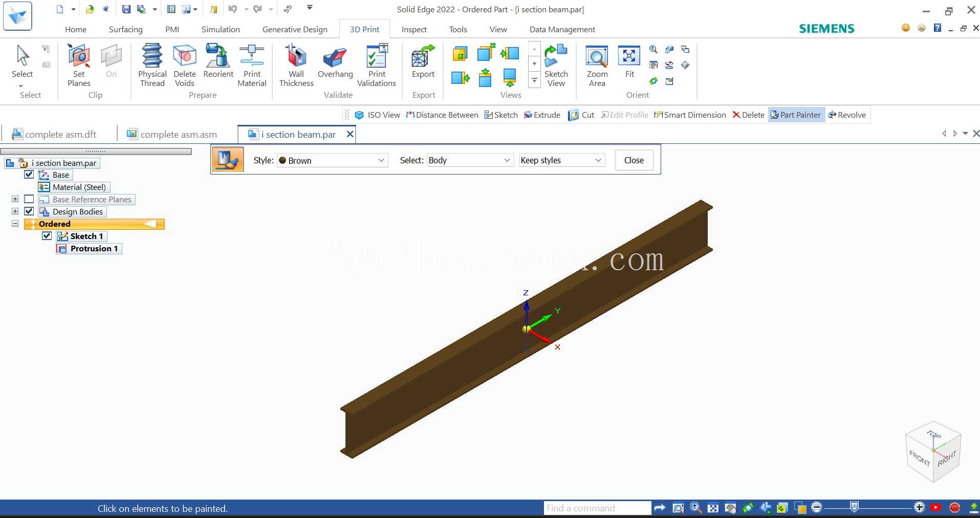Collapse the Ordered tree section
Image resolution: width=980 pixels, height=518 pixels.
(15, 224)
